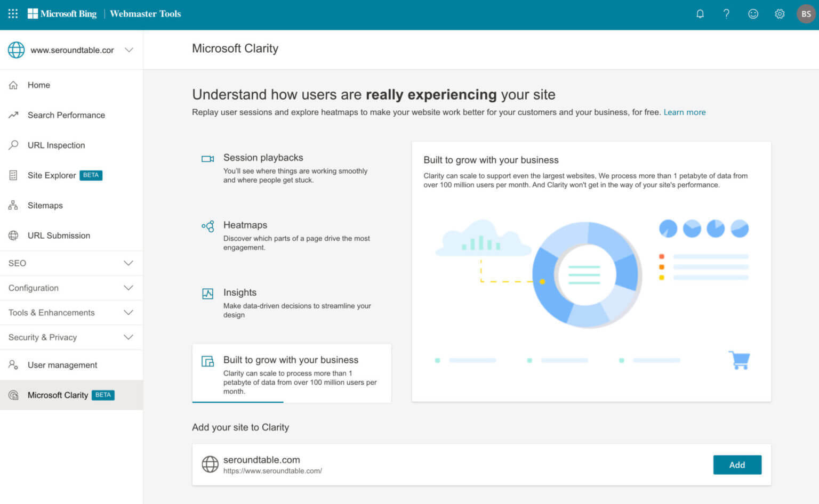This screenshot has width=819, height=504.
Task: Open the help question mark icon
Action: point(726,14)
